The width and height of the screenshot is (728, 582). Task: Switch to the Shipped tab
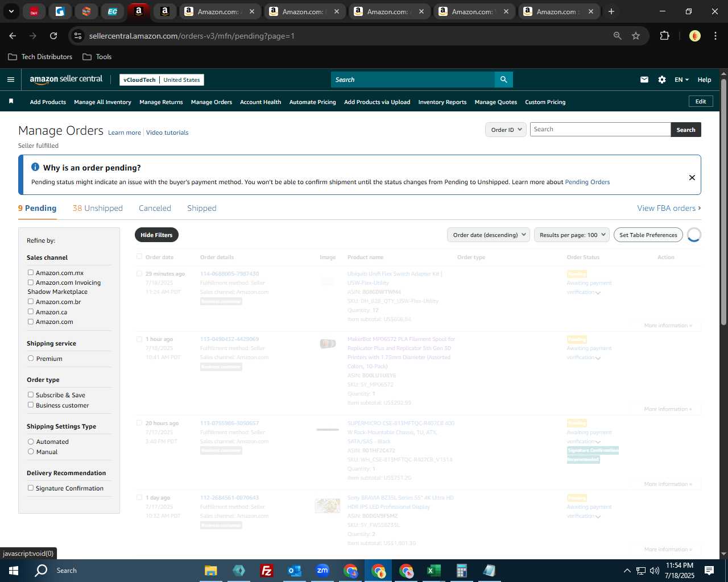point(202,208)
